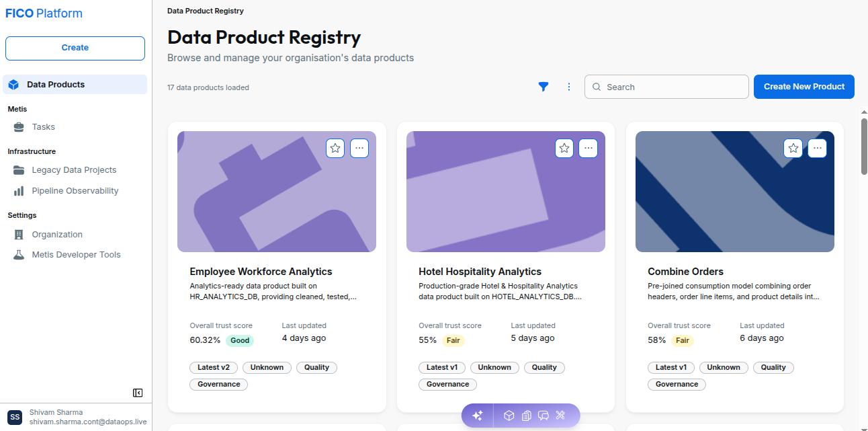Click the clipboard list icon in floating toolbar
868x431 pixels.
(526, 416)
